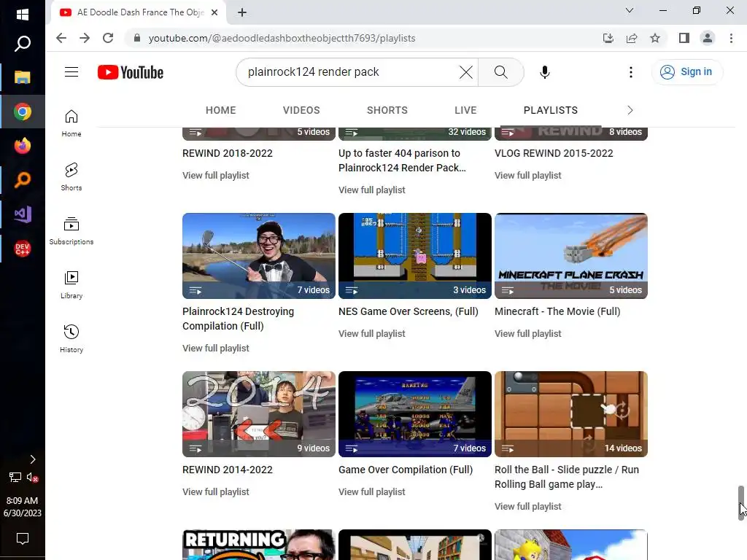Switch to SHORTS channel tab
This screenshot has height=560, width=747.
387,111
